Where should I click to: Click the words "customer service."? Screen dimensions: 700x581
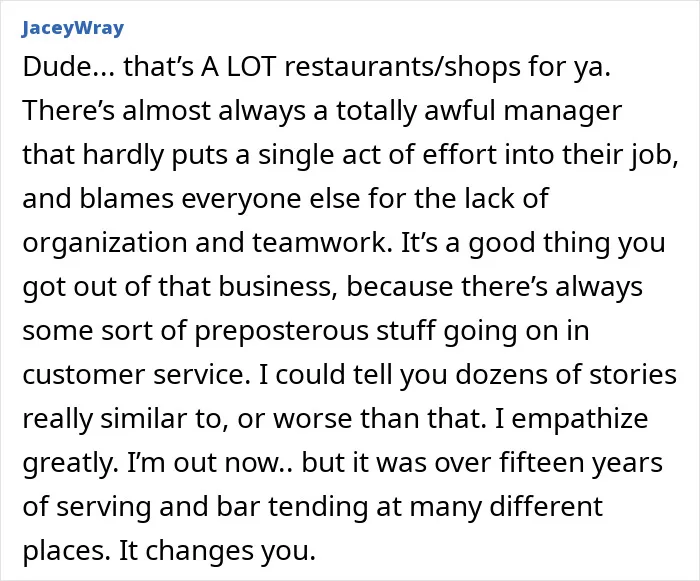[137, 375]
